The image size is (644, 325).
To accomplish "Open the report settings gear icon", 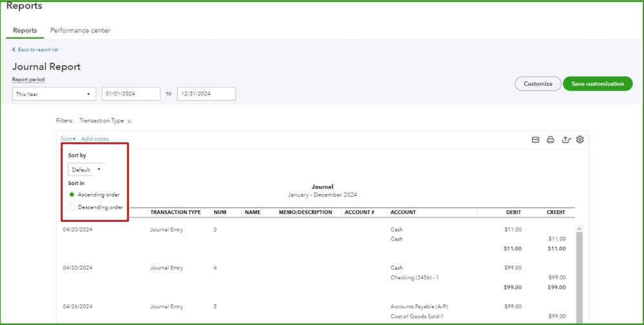I will [x=580, y=139].
